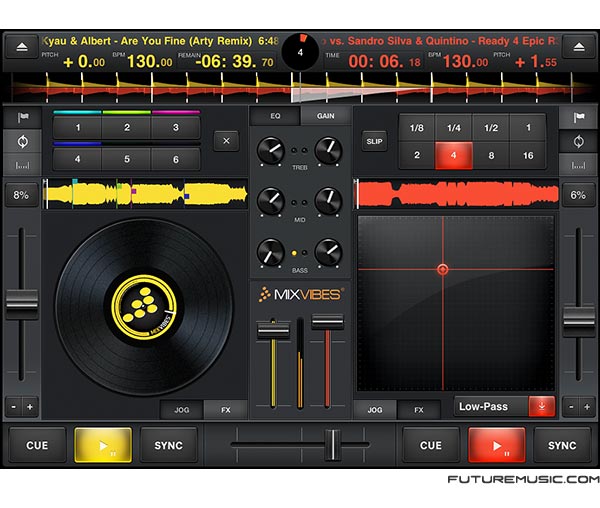Touch the left vinyl jog wheel
The height and width of the screenshot is (508, 600).
point(144,307)
